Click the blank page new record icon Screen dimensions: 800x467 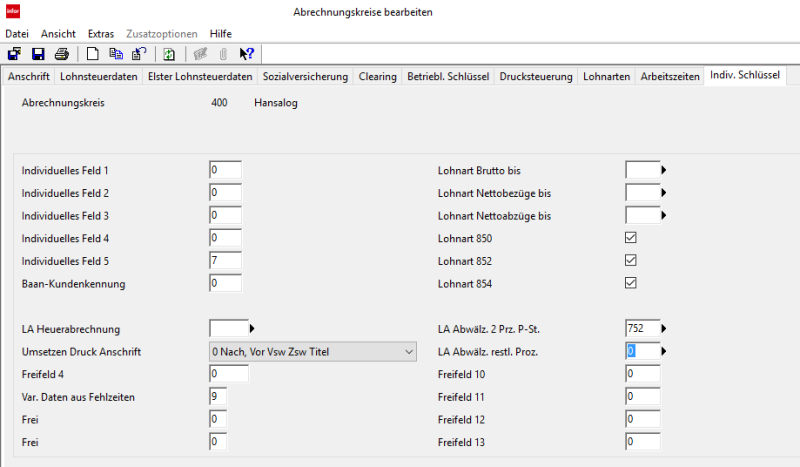click(92, 54)
